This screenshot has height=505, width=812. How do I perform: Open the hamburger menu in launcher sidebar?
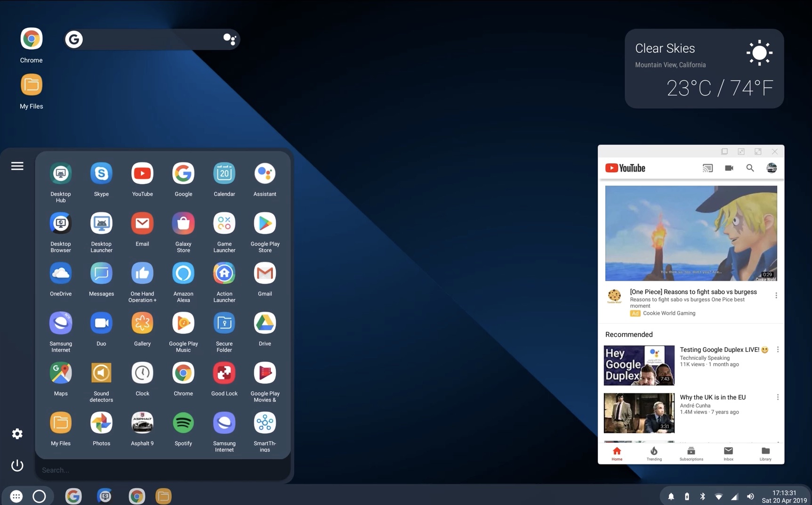pyautogui.click(x=17, y=166)
